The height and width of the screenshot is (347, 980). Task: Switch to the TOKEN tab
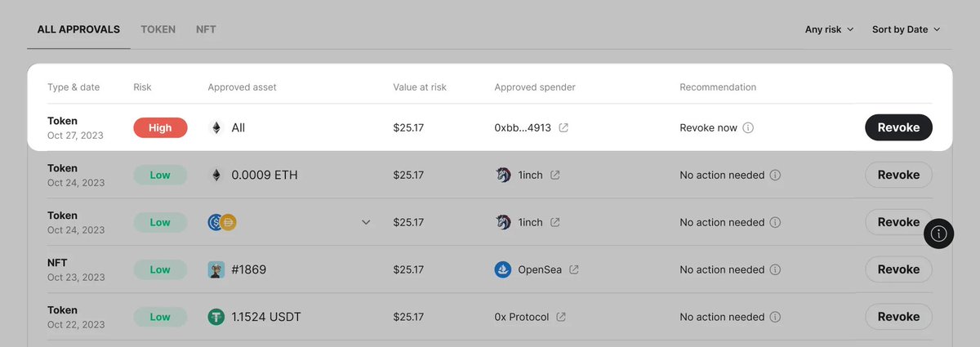pyautogui.click(x=158, y=29)
